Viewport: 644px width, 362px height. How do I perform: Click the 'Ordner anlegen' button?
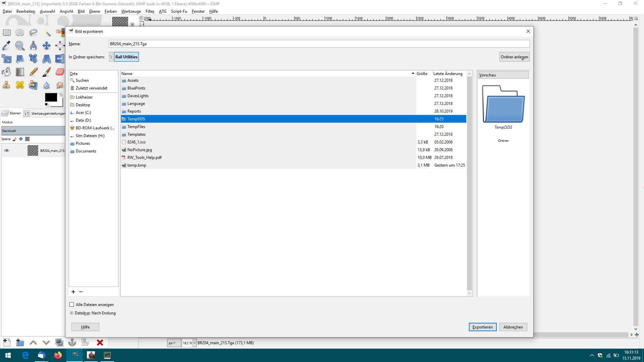[x=514, y=57]
